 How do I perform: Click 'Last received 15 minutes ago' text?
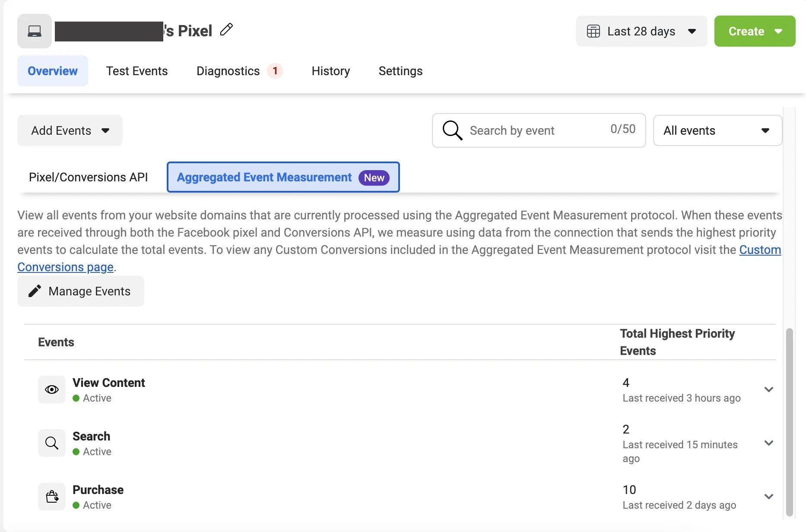click(680, 451)
